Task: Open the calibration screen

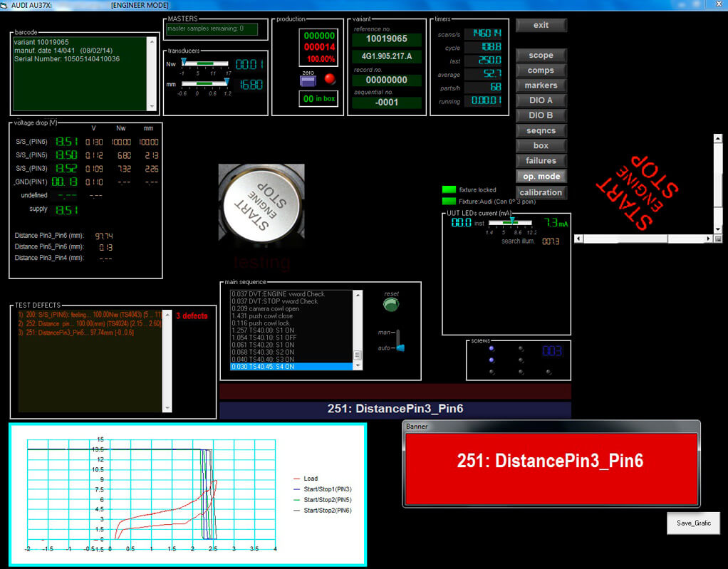Action: point(541,192)
